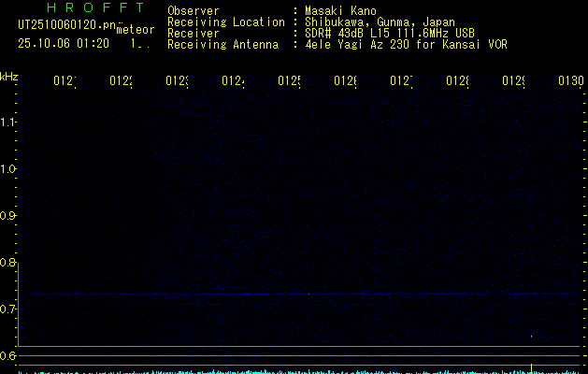Image resolution: width=588 pixels, height=374 pixels.
Task: Select observer name 'Masaki Kano'
Action: [340, 11]
